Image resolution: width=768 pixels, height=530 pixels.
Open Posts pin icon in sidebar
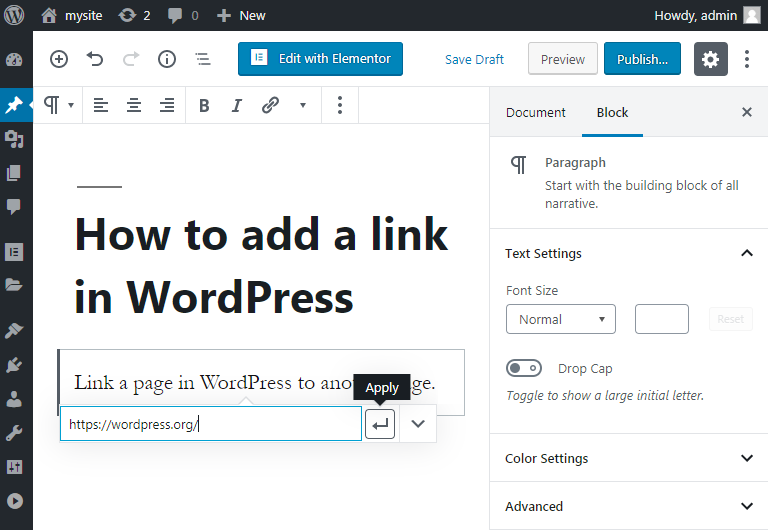[x=14, y=104]
